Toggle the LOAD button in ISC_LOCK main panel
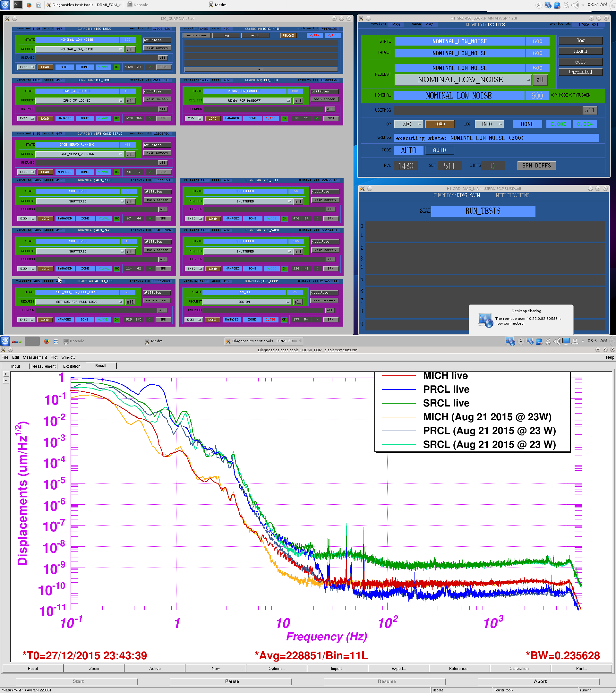Screen dimensions: 616x693 pyautogui.click(x=439, y=124)
